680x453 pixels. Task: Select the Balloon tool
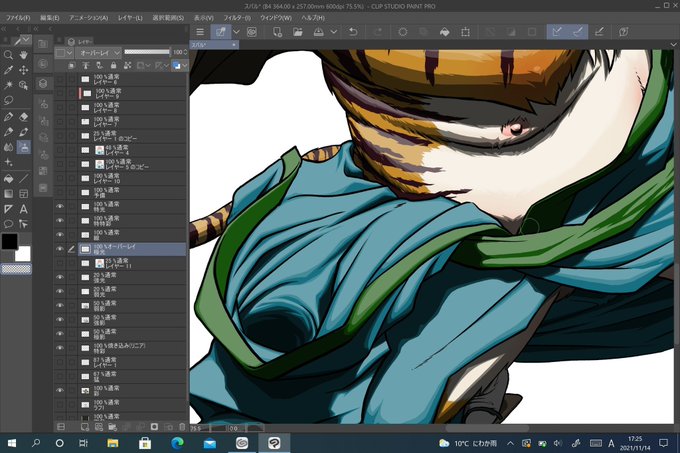(8, 224)
